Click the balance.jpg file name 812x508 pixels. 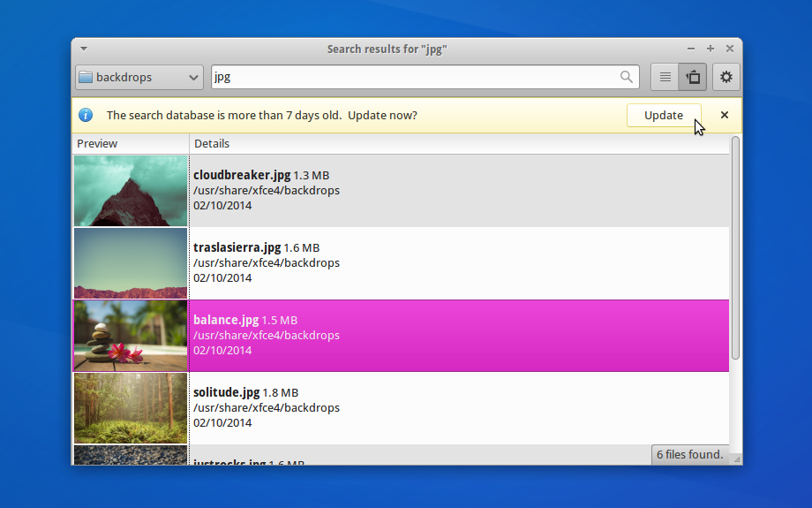tap(226, 321)
